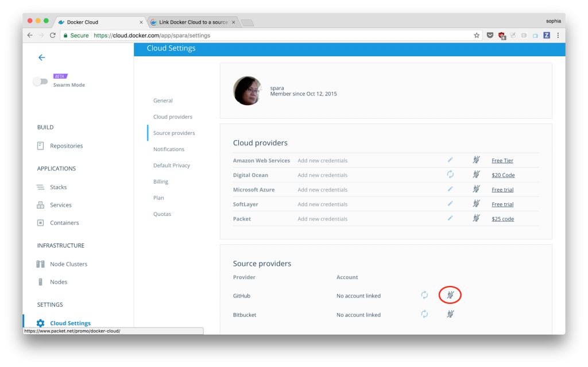Connect the Bitbucket account using the plug icon

(450, 314)
